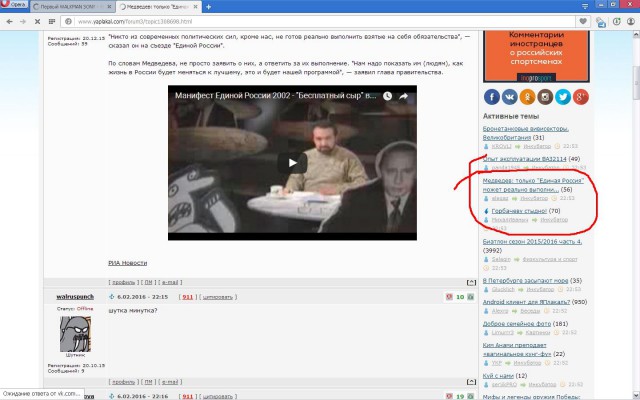Play the Манифест Единой России video
This screenshot has width=640, height=400.
click(x=292, y=163)
